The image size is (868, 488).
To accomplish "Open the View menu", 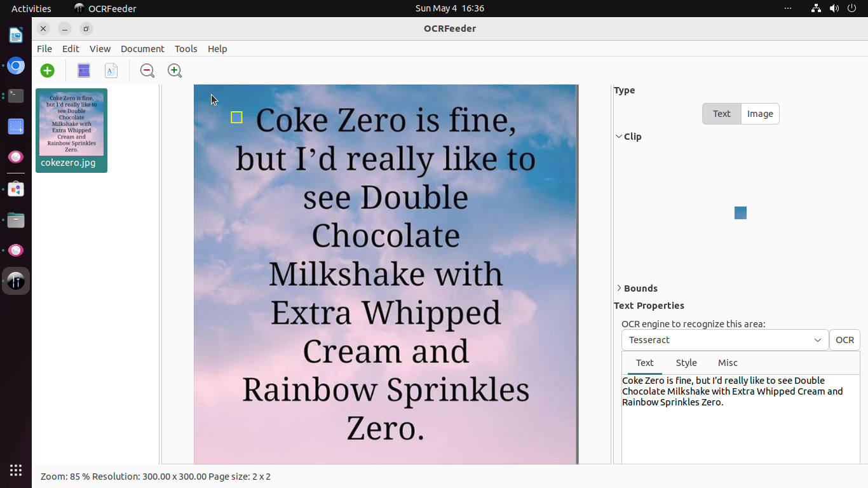I will coord(100,49).
